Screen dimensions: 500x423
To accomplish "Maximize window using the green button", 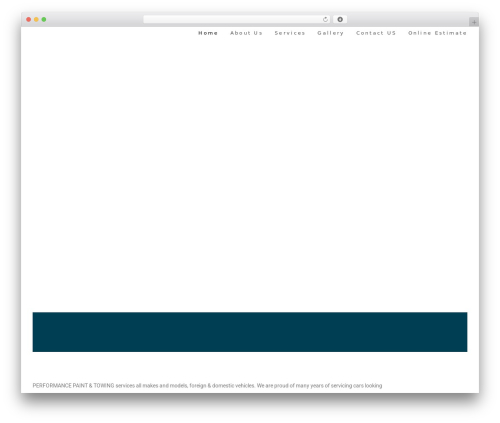I will click(44, 19).
